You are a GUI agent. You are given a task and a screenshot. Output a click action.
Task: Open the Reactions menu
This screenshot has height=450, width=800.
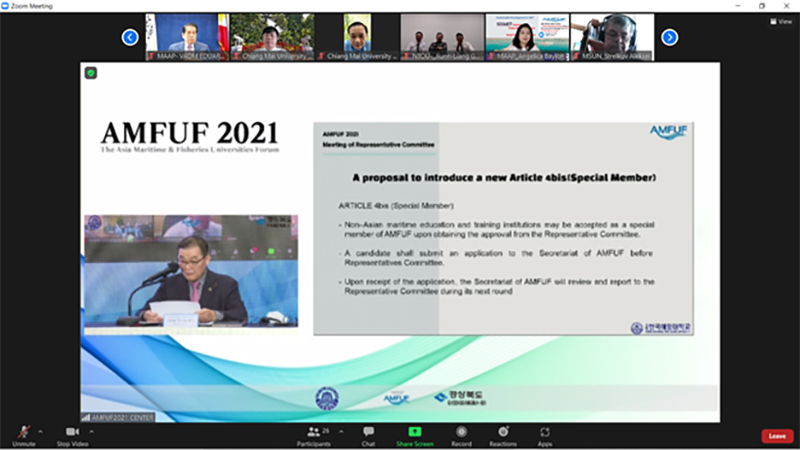tap(503, 436)
